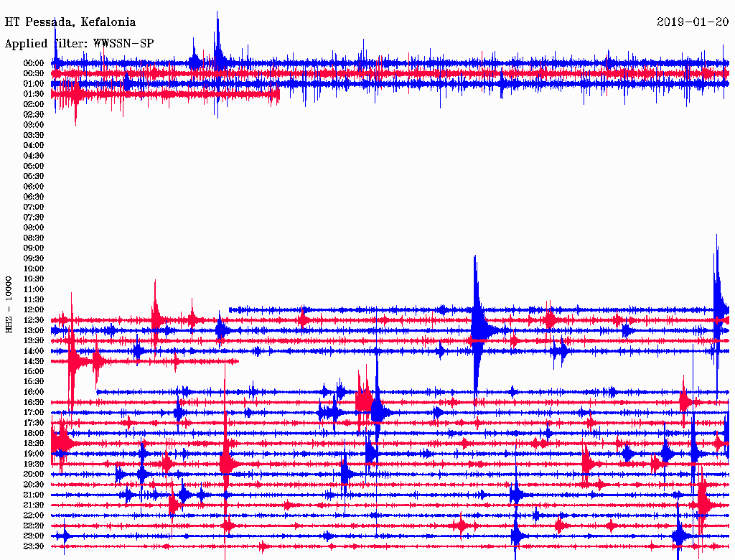The width and height of the screenshot is (735, 560).
Task: Select the 19:00 time label
Action: point(34,454)
